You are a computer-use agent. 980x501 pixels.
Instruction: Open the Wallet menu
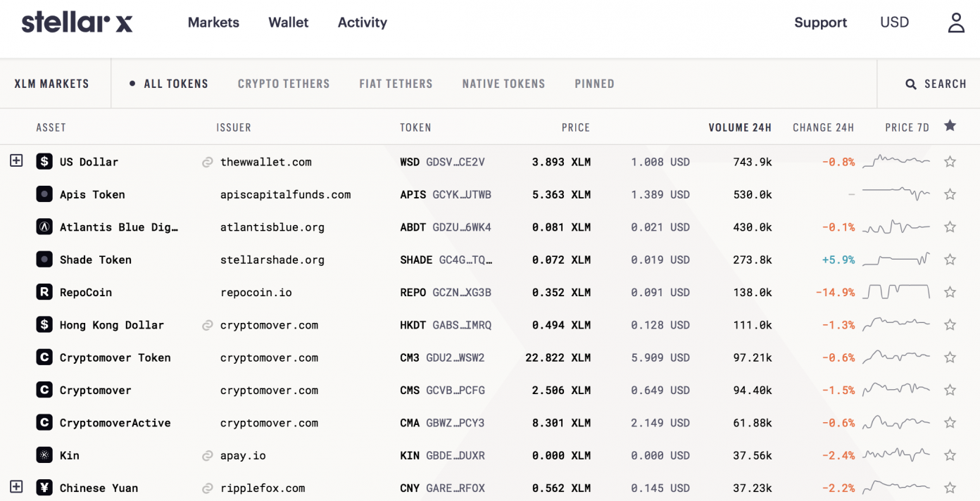click(289, 23)
